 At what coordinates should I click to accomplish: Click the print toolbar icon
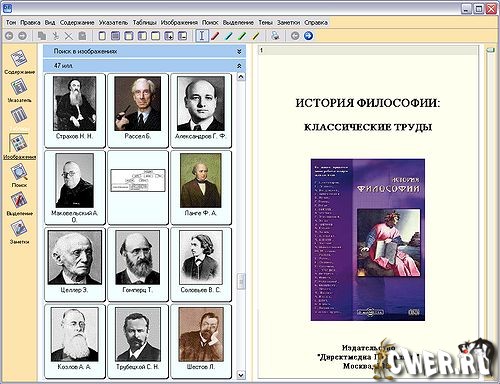pyautogui.click(x=275, y=36)
